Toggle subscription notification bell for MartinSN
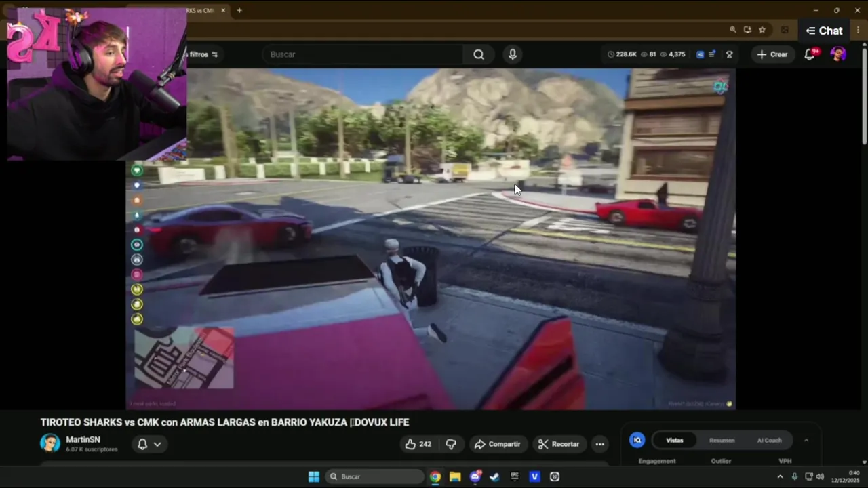The image size is (868, 488). pyautogui.click(x=149, y=444)
